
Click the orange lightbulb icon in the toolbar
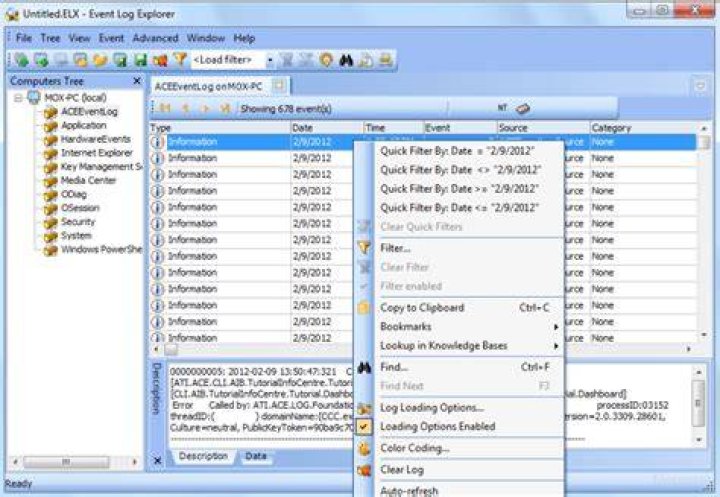pyautogui.click(x=326, y=60)
